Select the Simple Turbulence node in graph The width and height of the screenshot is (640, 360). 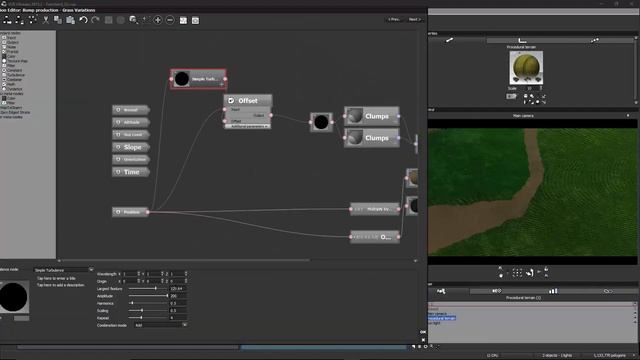click(198, 79)
